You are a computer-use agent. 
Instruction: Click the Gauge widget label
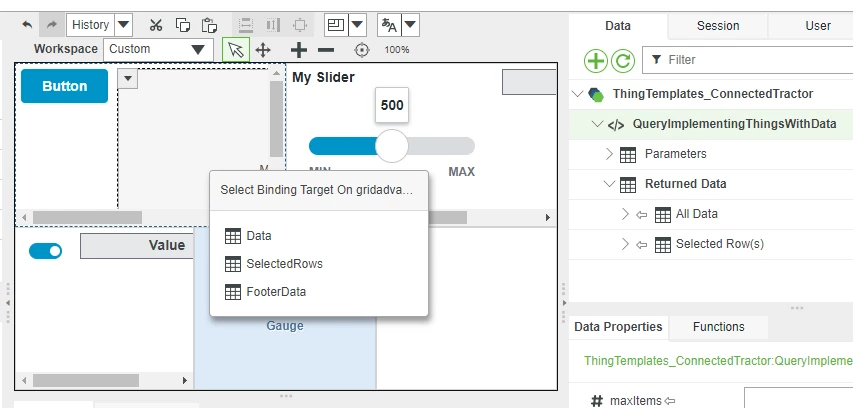(285, 326)
